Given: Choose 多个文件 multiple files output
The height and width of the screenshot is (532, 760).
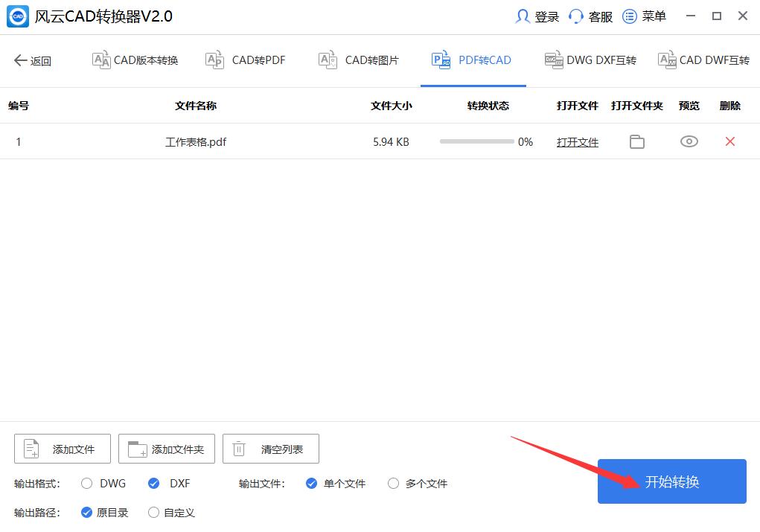Looking at the screenshot, I should pyautogui.click(x=393, y=483).
